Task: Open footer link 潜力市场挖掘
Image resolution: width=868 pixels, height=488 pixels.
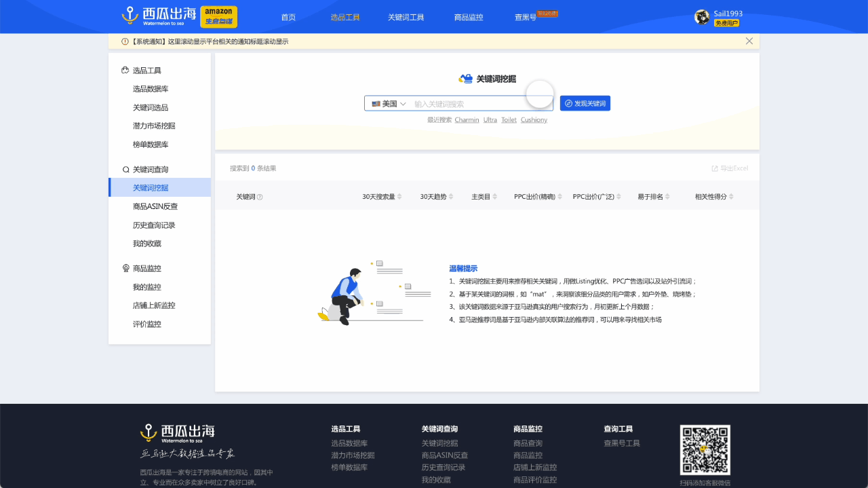Action: (x=353, y=455)
